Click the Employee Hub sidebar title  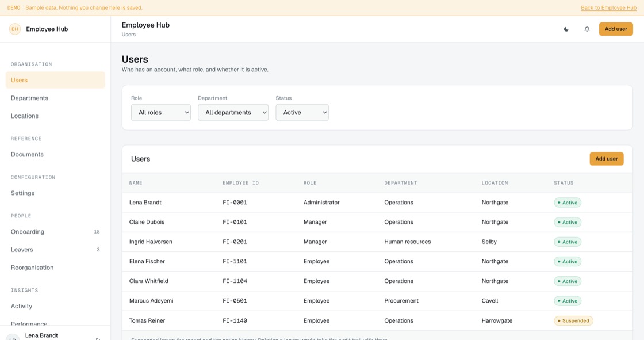coord(47,29)
